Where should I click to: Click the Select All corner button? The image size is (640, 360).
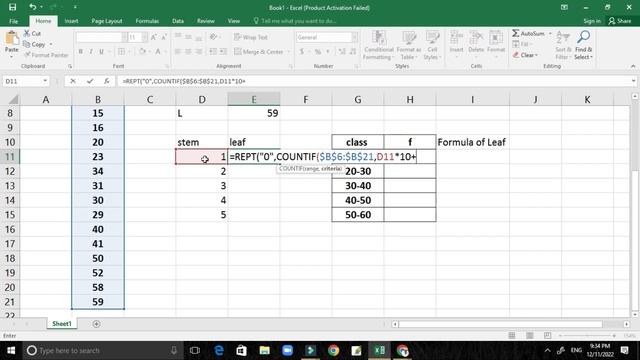[13, 99]
